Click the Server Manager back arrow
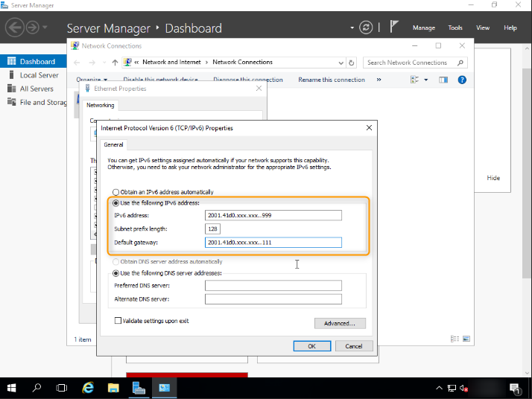The width and height of the screenshot is (532, 399). 14,28
